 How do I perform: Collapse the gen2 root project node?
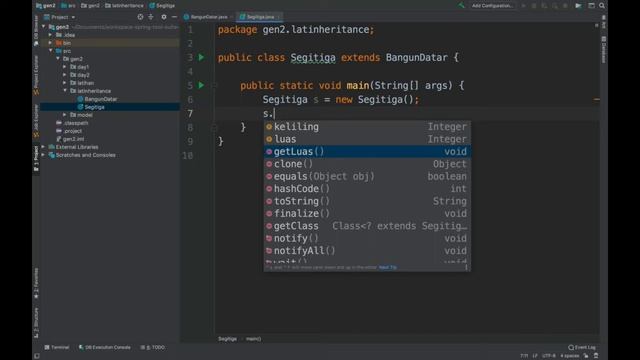pos(44,27)
